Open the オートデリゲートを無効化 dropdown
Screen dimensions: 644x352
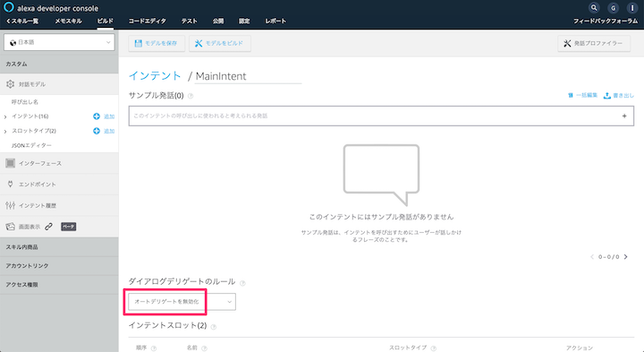(x=182, y=302)
